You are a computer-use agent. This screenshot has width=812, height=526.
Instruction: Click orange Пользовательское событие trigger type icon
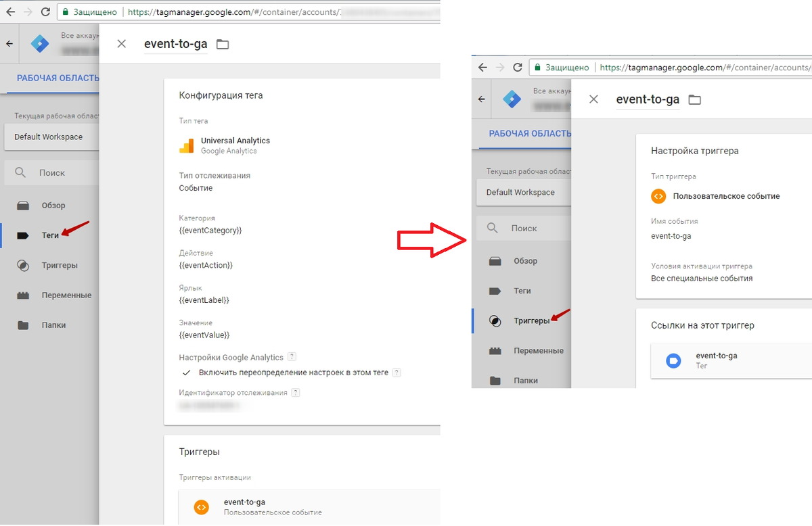tap(658, 196)
